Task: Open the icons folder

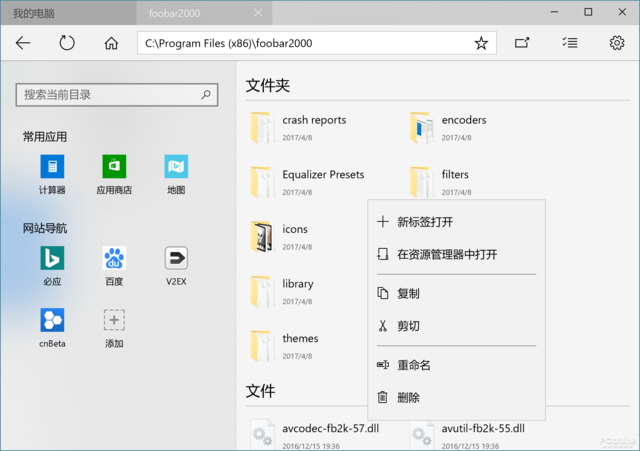Action: click(x=279, y=237)
